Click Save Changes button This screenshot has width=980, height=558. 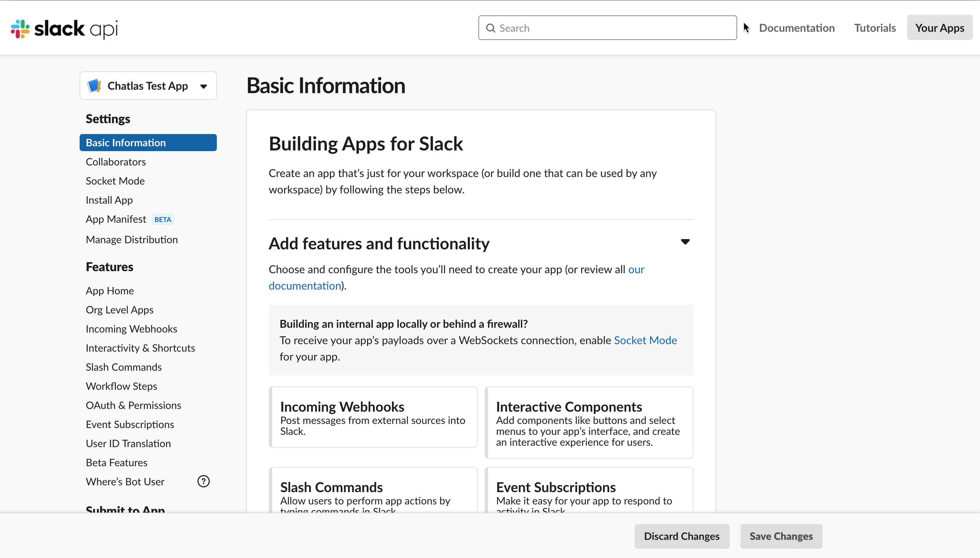pyautogui.click(x=781, y=536)
